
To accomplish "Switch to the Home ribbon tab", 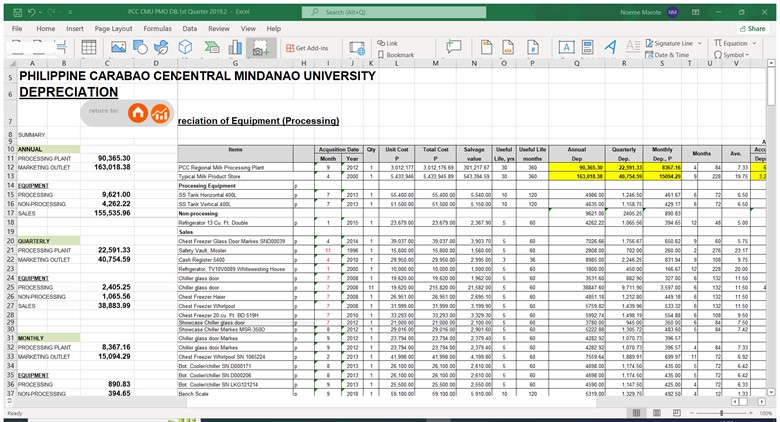I will [x=46, y=28].
